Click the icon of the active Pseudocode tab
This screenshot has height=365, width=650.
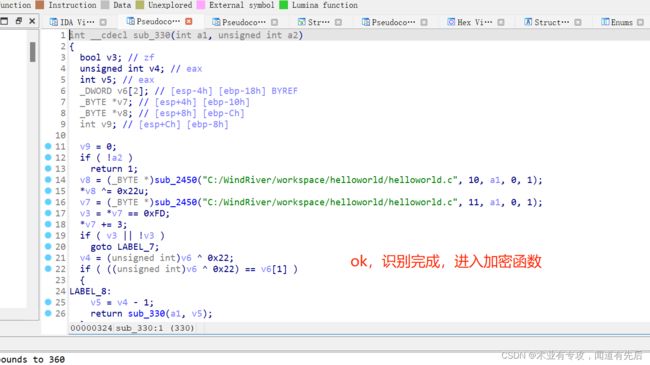coord(130,21)
